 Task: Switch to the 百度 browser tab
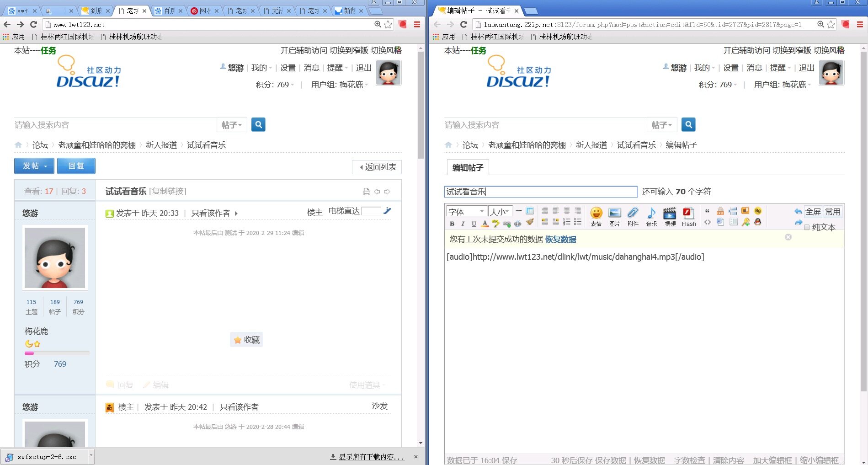169,11
